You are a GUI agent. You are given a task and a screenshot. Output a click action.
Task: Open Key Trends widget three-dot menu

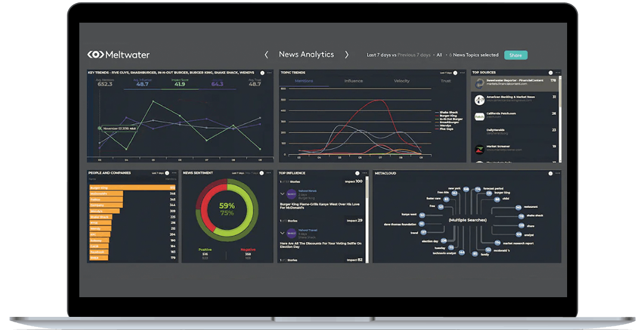click(270, 73)
